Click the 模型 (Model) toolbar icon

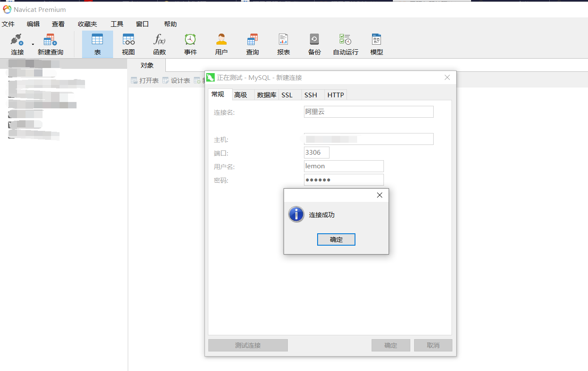click(x=376, y=44)
